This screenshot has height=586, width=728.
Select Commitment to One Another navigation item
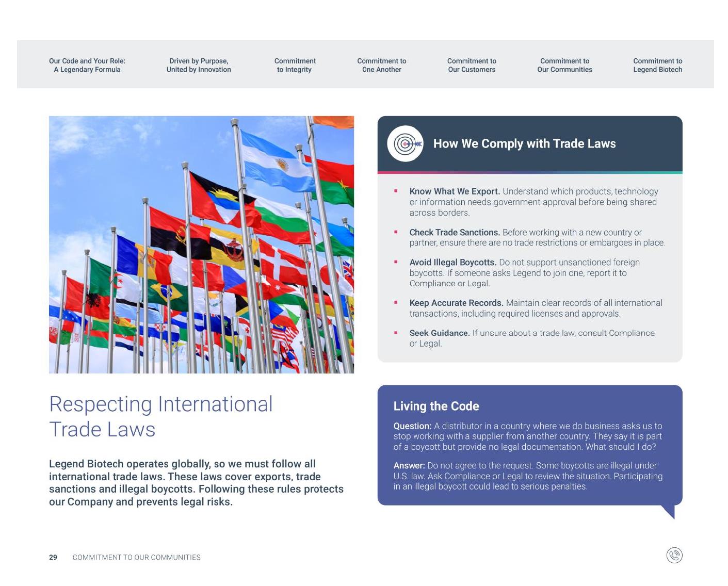click(x=382, y=65)
